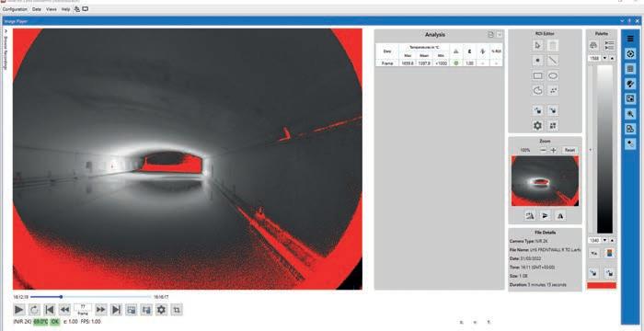
Task: Click the playback timeline slider handle
Action: coord(61,296)
